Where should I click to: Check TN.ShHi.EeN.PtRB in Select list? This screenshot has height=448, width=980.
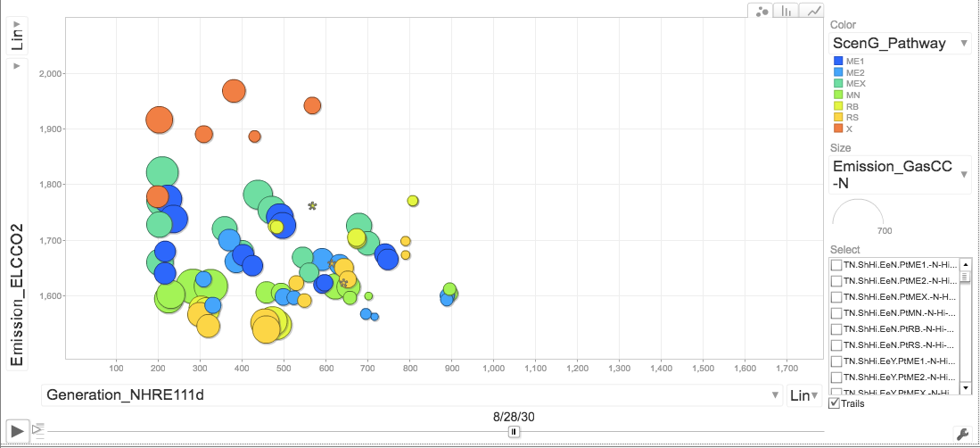tap(836, 329)
